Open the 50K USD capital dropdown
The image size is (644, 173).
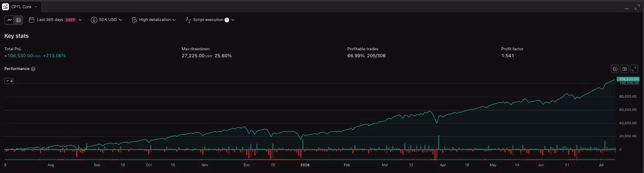pos(107,20)
